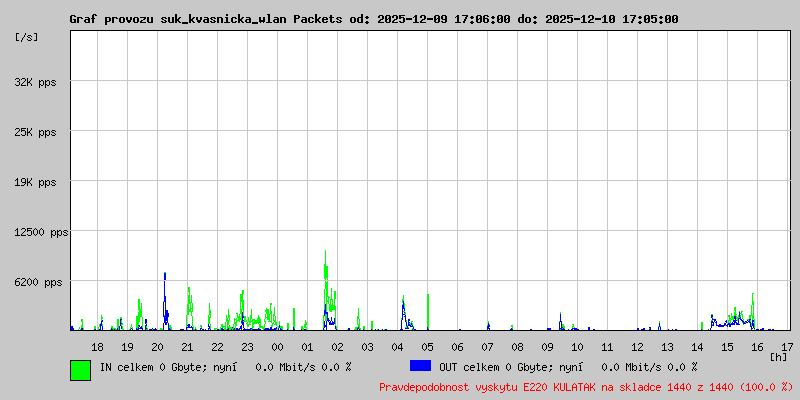Click the end date '2025-12-10 17:05:00' in title

[x=612, y=19]
